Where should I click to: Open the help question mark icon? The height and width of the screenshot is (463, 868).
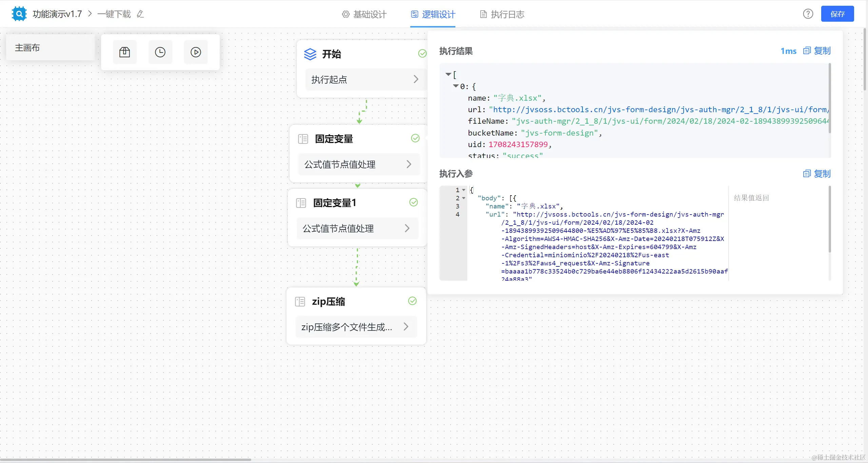click(808, 14)
